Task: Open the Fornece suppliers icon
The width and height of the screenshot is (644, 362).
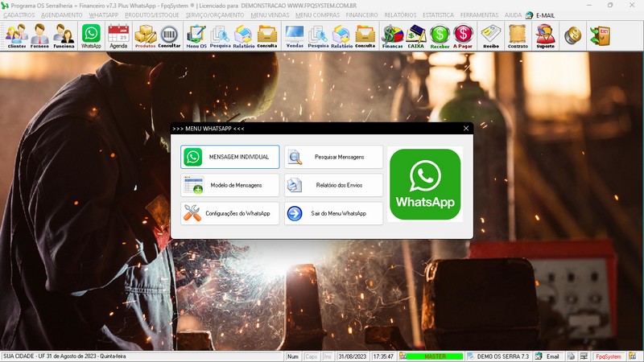Action: tap(39, 36)
